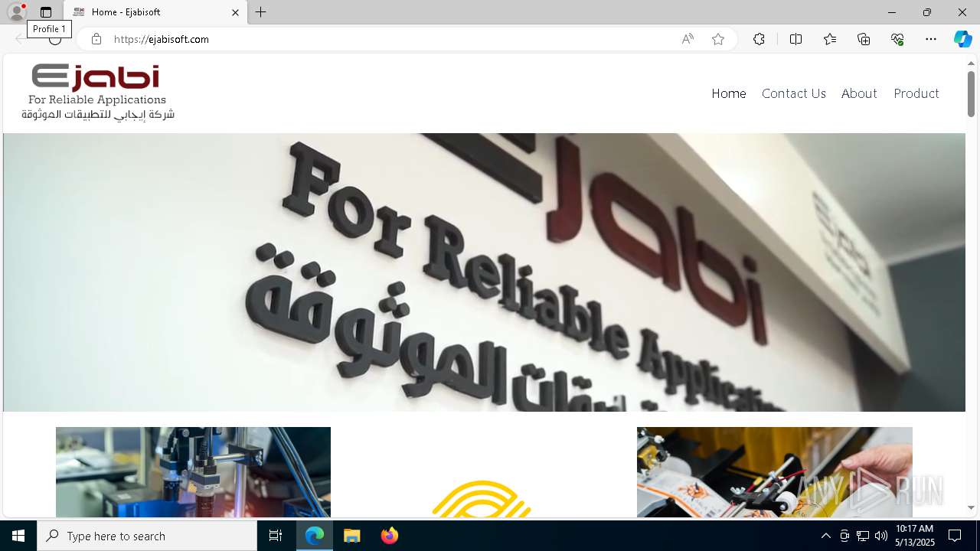This screenshot has height=551, width=980.
Task: Open the Favorites list icon
Action: click(830, 39)
